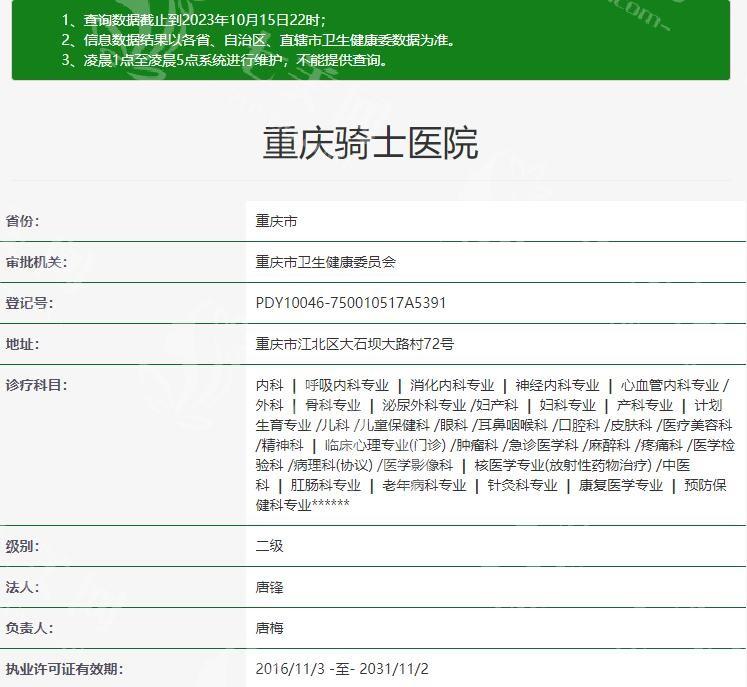Click the province value 重庆市
The height and width of the screenshot is (687, 747).
coord(276,221)
